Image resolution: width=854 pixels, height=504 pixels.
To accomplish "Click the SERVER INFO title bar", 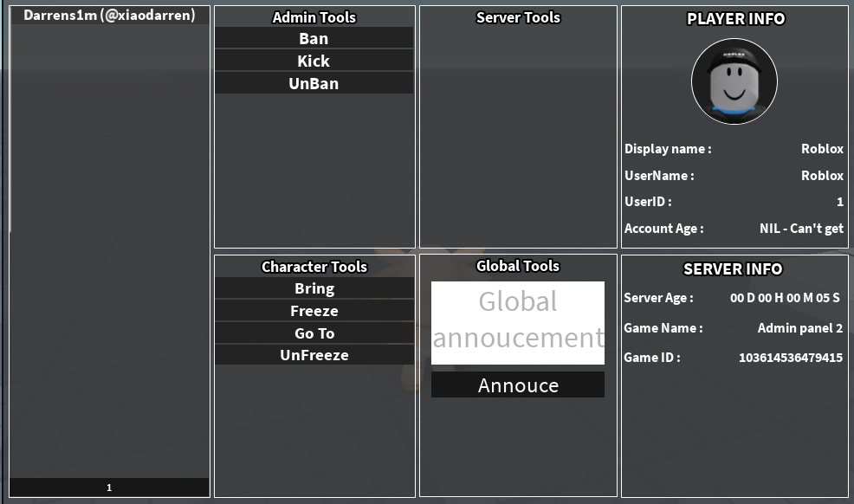I will pos(734,268).
